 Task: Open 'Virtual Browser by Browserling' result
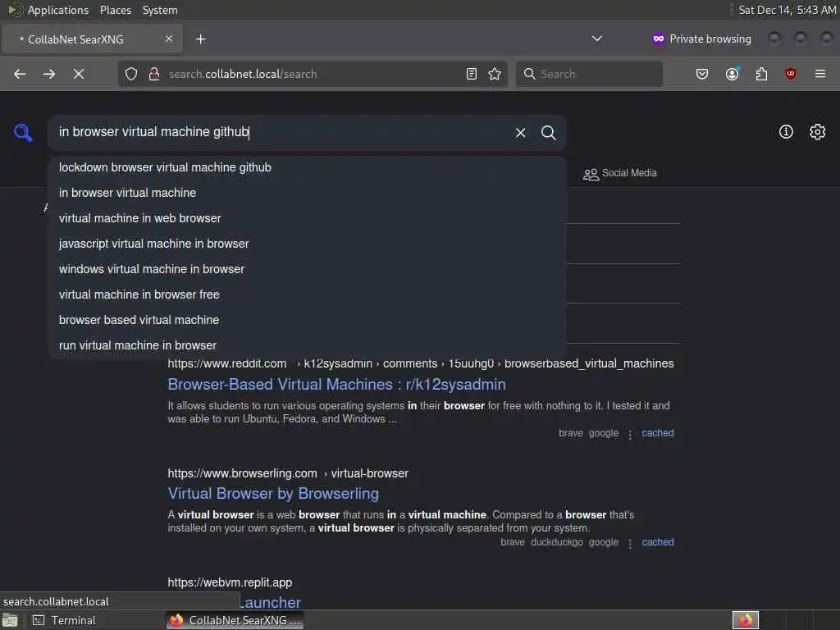pos(273,493)
